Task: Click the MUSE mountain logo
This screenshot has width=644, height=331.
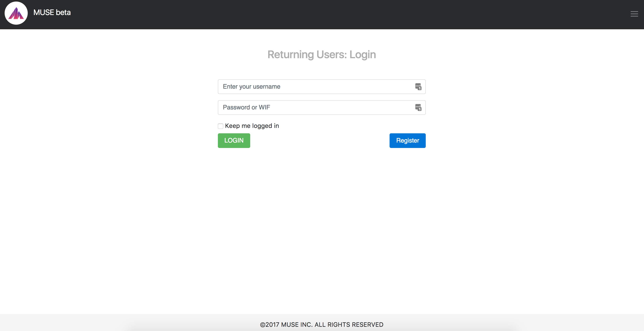Action: [x=16, y=13]
